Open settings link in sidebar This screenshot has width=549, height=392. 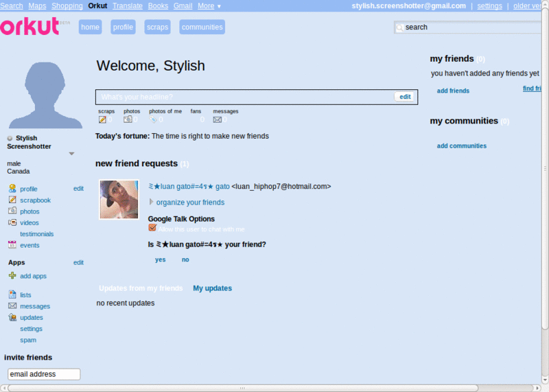(31, 329)
